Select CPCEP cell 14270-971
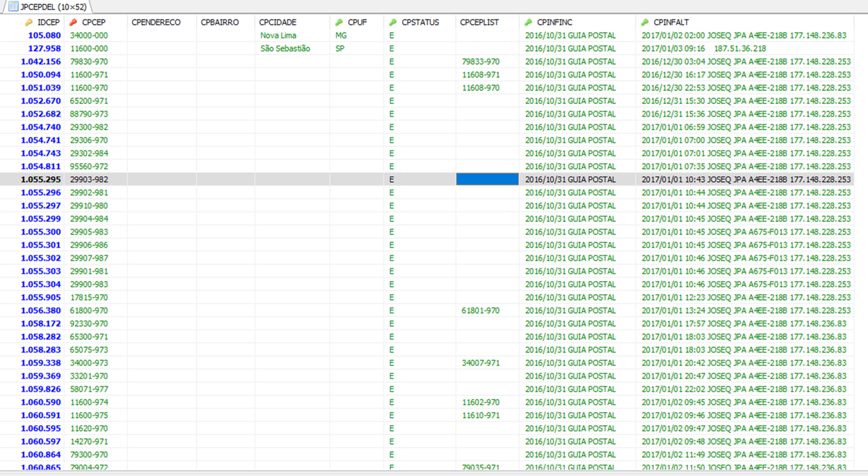The height and width of the screenshot is (476, 868). tap(89, 442)
